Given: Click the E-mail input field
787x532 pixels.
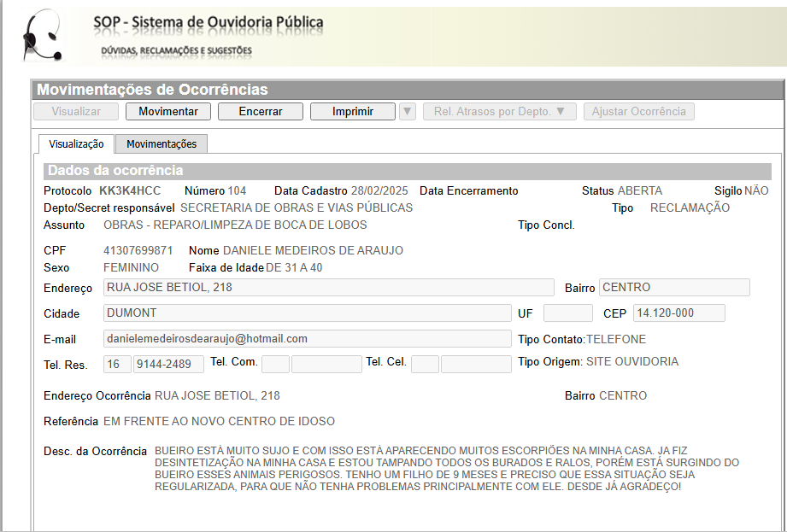Looking at the screenshot, I should pos(307,339).
